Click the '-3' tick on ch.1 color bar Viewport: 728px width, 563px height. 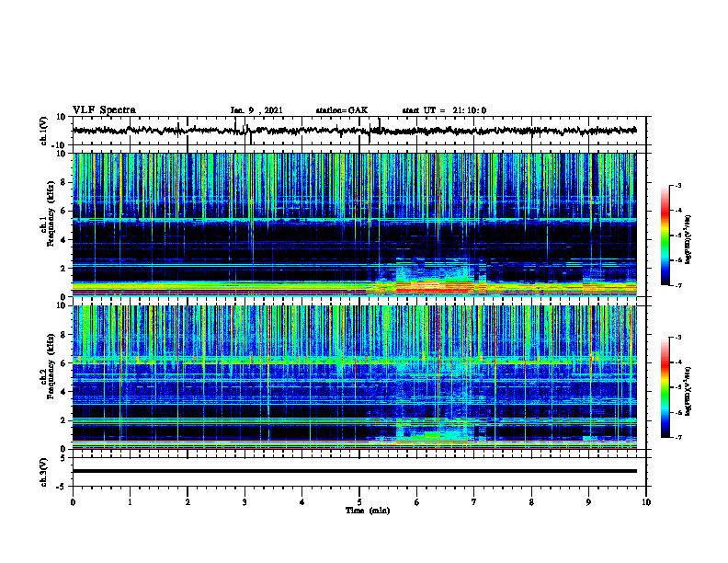coord(678,185)
